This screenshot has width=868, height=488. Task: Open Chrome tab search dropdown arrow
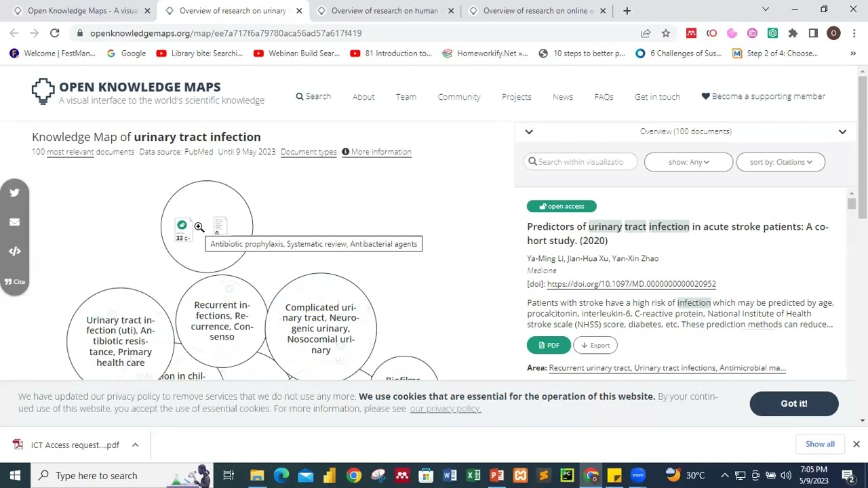[766, 9]
